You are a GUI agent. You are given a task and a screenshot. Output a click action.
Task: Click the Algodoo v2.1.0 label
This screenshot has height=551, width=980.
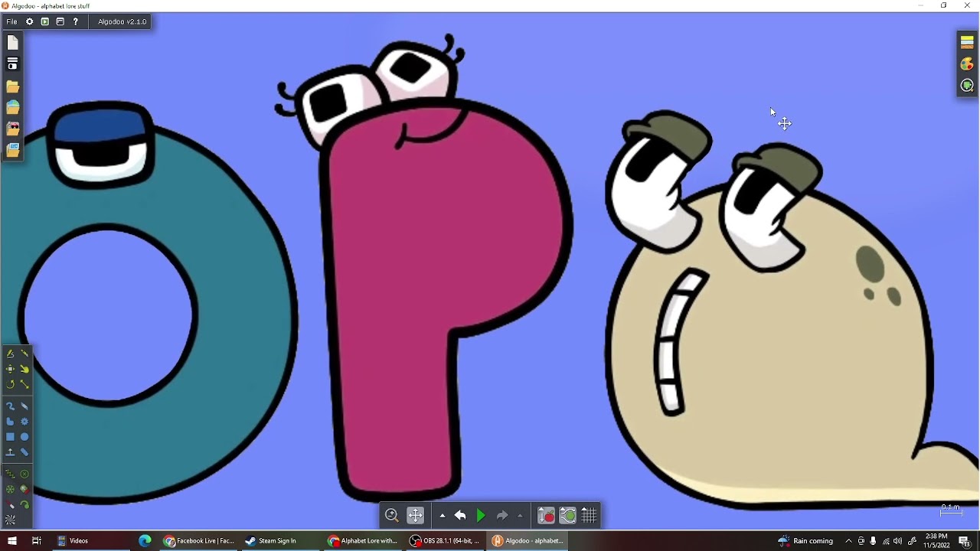122,21
